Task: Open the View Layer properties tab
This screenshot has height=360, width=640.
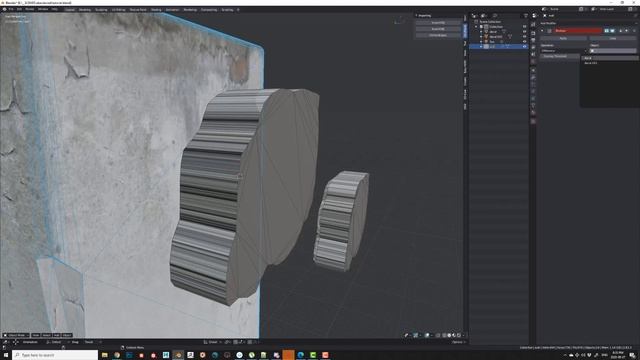Action: [x=533, y=47]
